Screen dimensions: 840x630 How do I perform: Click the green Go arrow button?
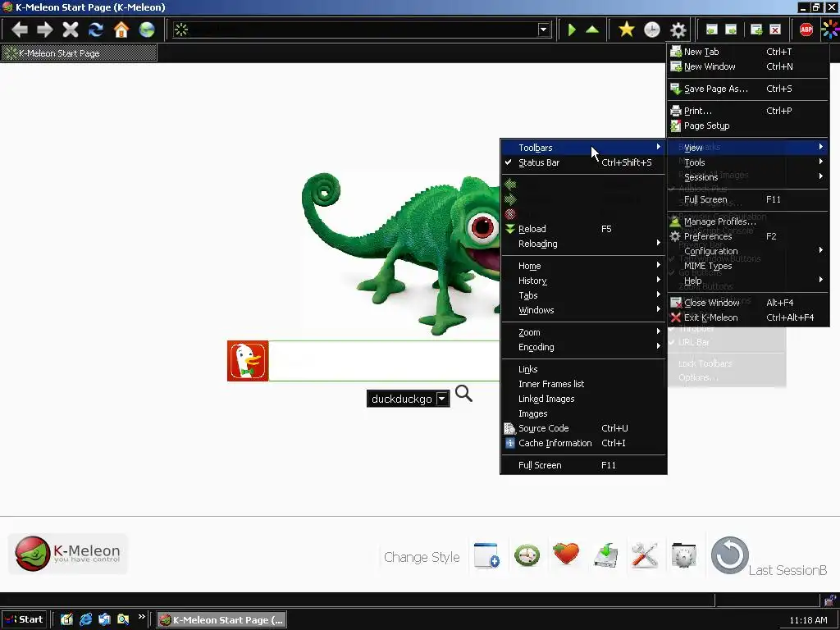coord(572,30)
